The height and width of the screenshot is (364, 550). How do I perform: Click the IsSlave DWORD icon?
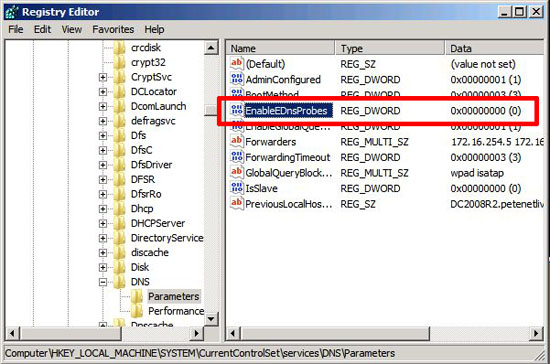236,188
